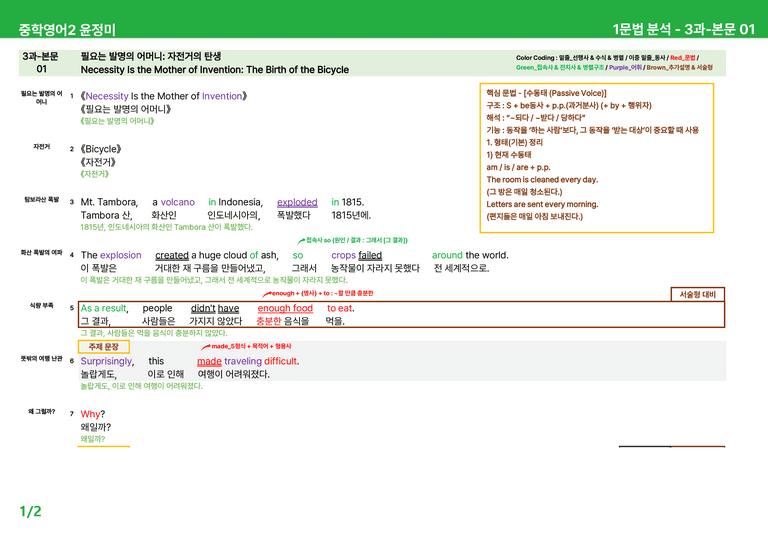Click the purple word "volcano"

coord(178,202)
